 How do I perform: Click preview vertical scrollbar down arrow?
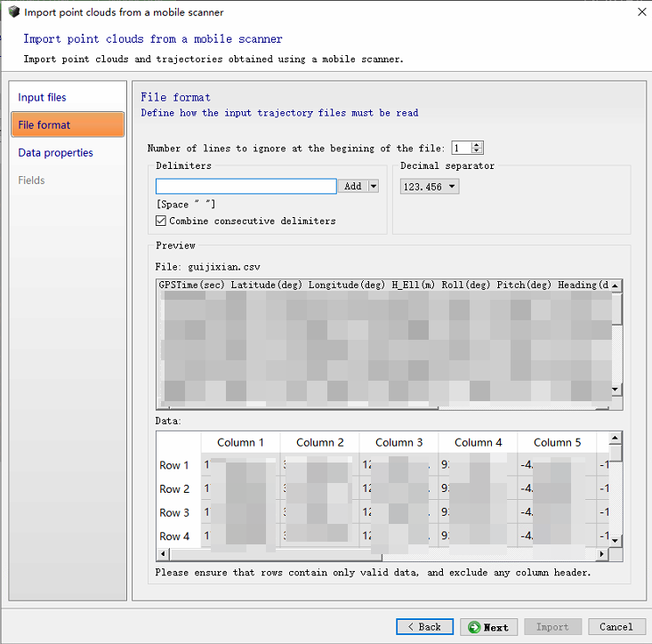coord(616,390)
